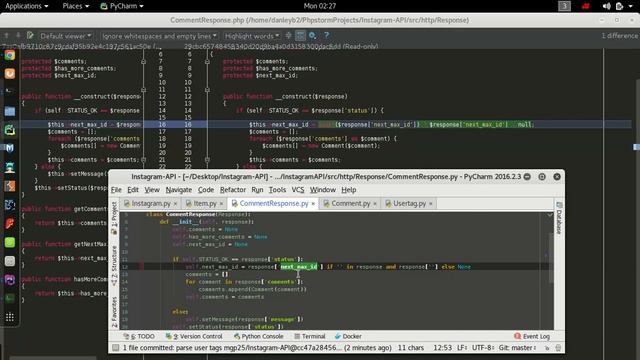Toggle synchronize scrolling in diff toolbar
Image resolution: width=640 pixels, height=360 pixels.
coord(300,36)
